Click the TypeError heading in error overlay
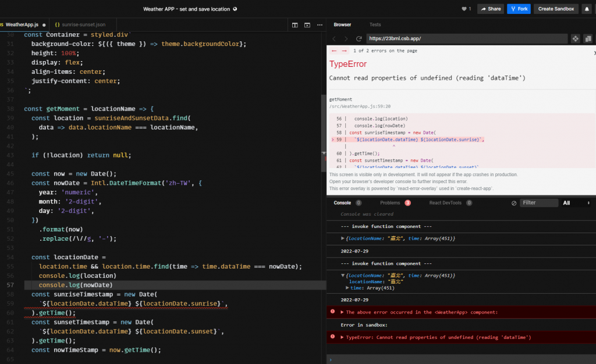Image resolution: width=596 pixels, height=364 pixels. 348,64
